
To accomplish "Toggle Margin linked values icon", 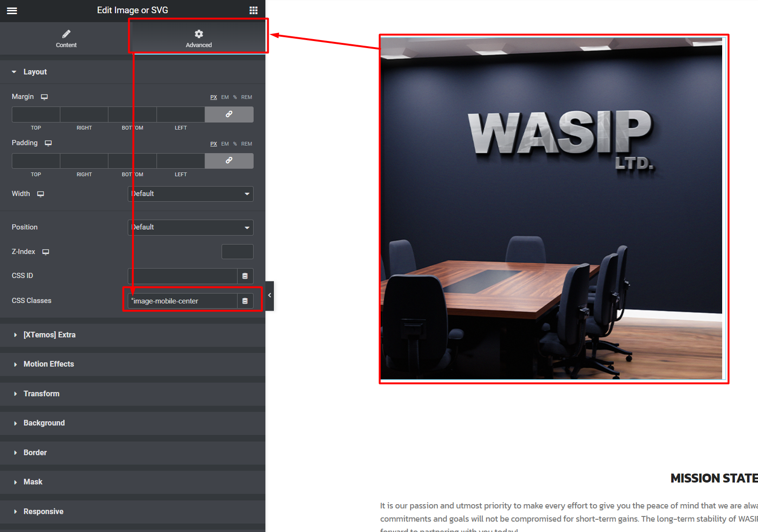I will coord(229,115).
